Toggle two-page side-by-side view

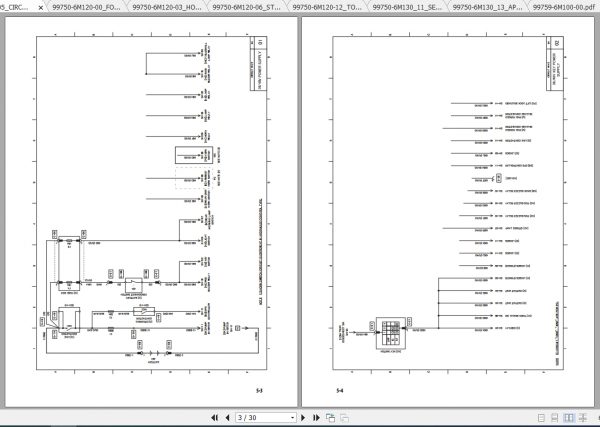[569, 418]
